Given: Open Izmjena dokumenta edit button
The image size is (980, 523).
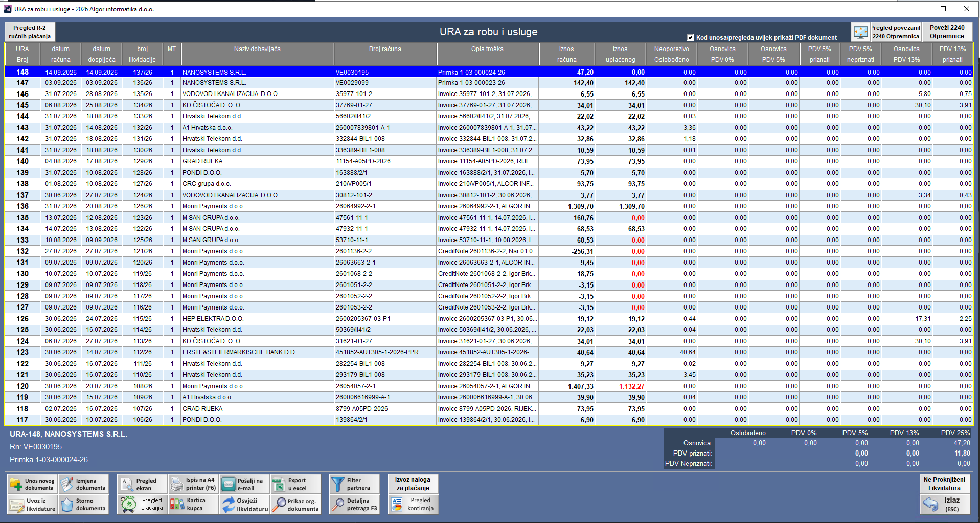Looking at the screenshot, I should (x=83, y=484).
